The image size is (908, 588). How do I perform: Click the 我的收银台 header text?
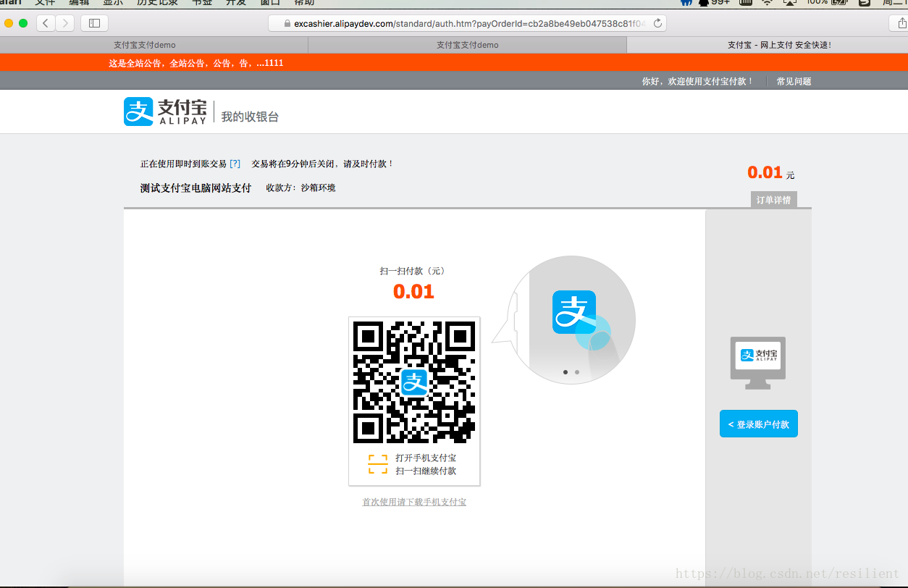tap(250, 116)
